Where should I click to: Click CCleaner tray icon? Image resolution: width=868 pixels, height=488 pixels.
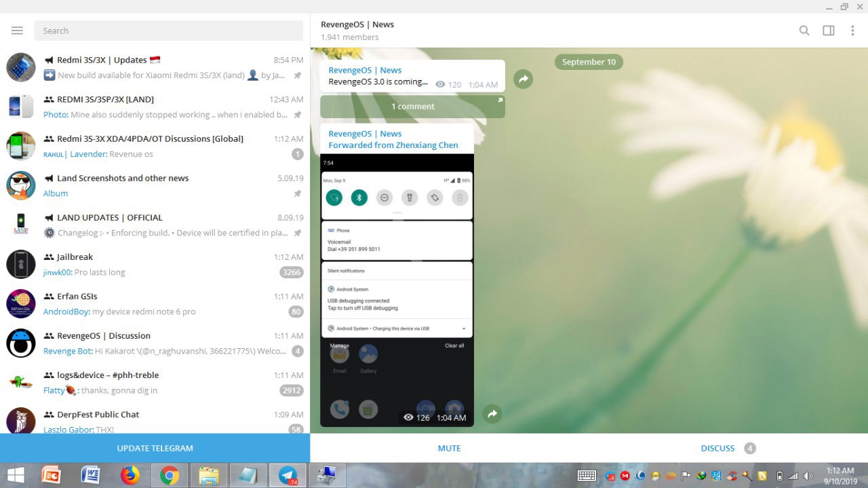click(732, 476)
